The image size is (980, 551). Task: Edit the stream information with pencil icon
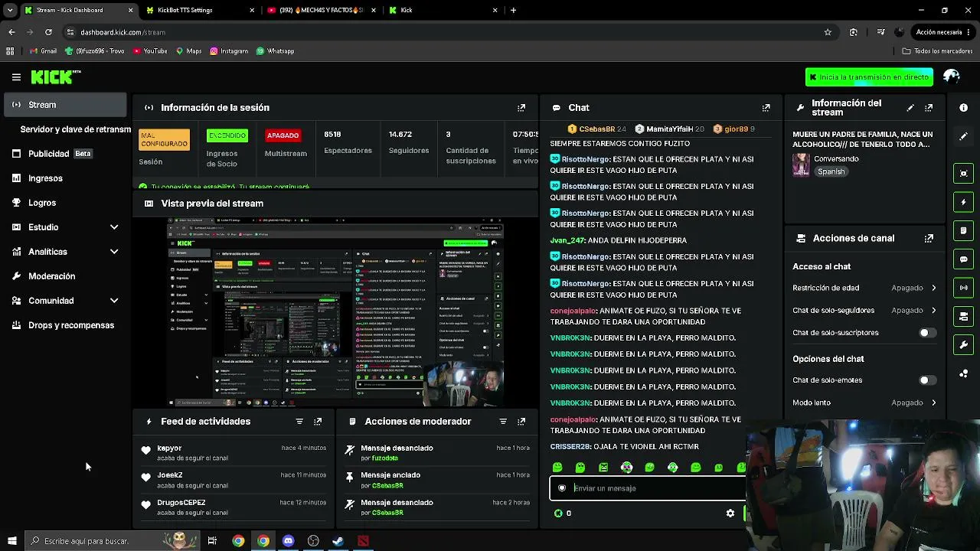pyautogui.click(x=910, y=108)
